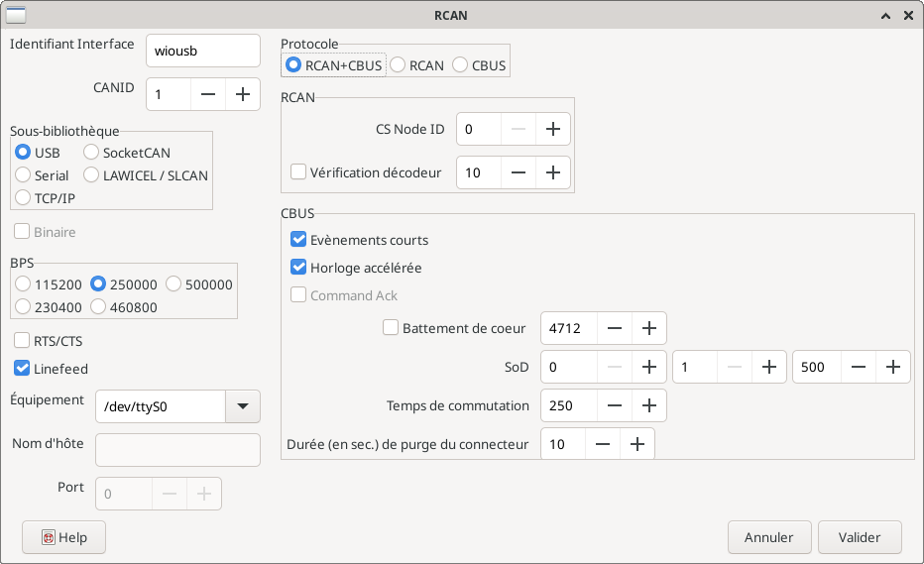The image size is (924, 564).
Task: Select the CBUS protocol radio option
Action: click(x=460, y=65)
